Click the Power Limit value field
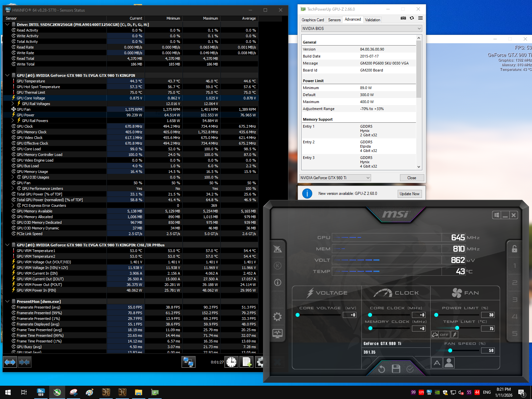532x399 pixels. pyautogui.click(x=488, y=315)
